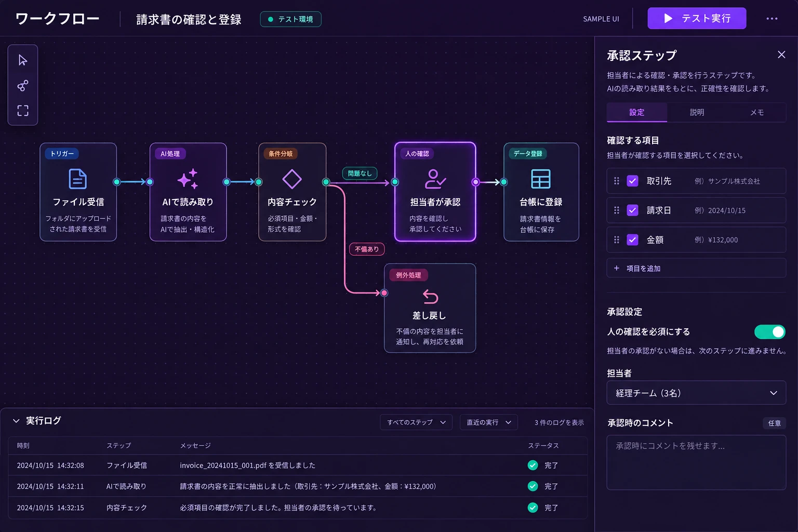Click green status icon for AIで読み取り log
The image size is (798, 532).
(533, 486)
